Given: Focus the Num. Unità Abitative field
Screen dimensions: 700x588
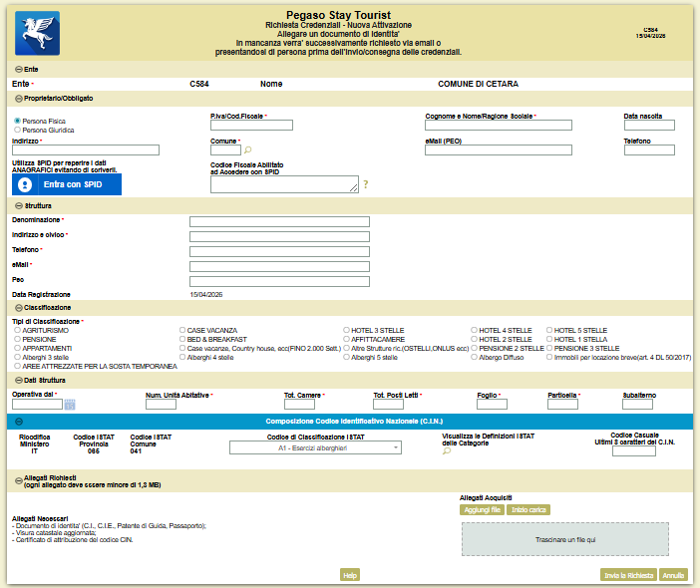Looking at the screenshot, I should tap(162, 405).
